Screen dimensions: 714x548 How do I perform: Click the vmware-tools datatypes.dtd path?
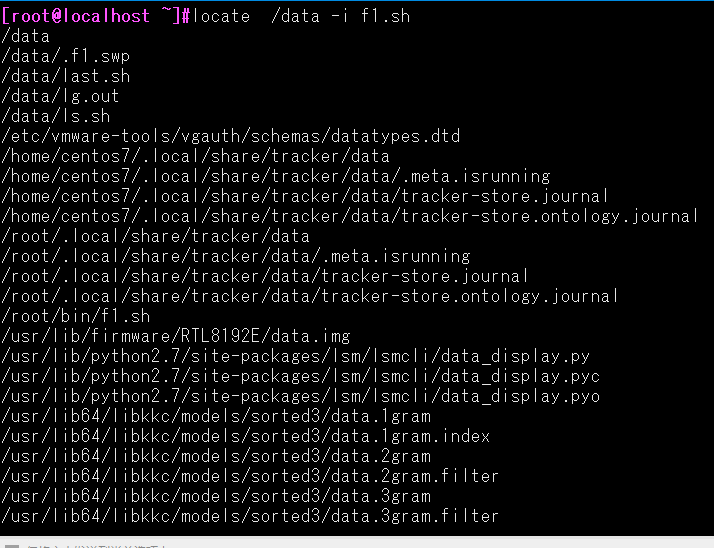(x=231, y=137)
